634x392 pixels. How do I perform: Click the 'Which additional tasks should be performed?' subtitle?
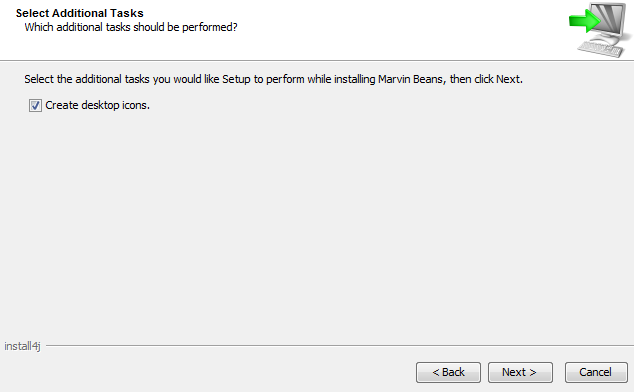pos(131,27)
